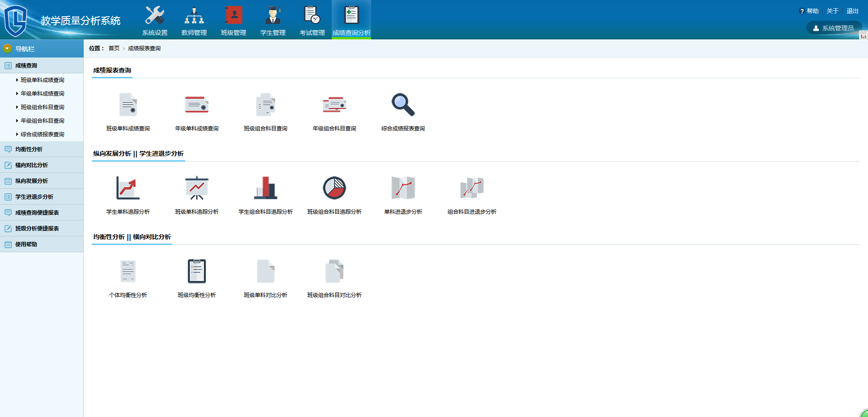Open 班级组合科目对比分析 stacked pages icon
Viewport: 868px width, 417px height.
point(334,271)
